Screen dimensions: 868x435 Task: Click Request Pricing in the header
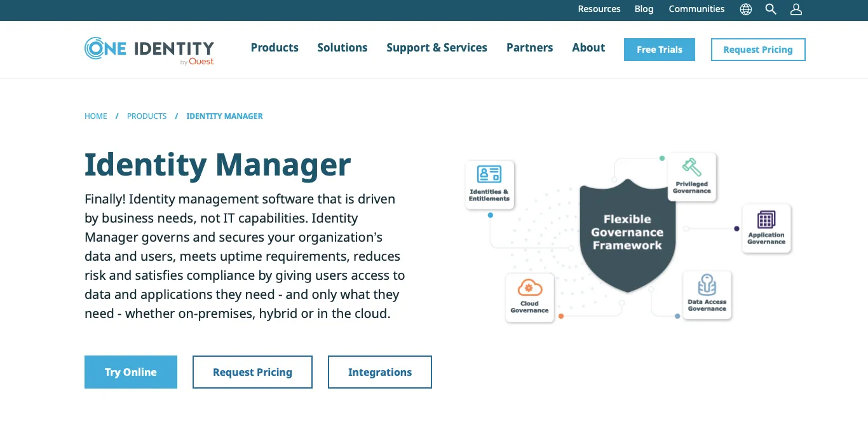coord(758,50)
